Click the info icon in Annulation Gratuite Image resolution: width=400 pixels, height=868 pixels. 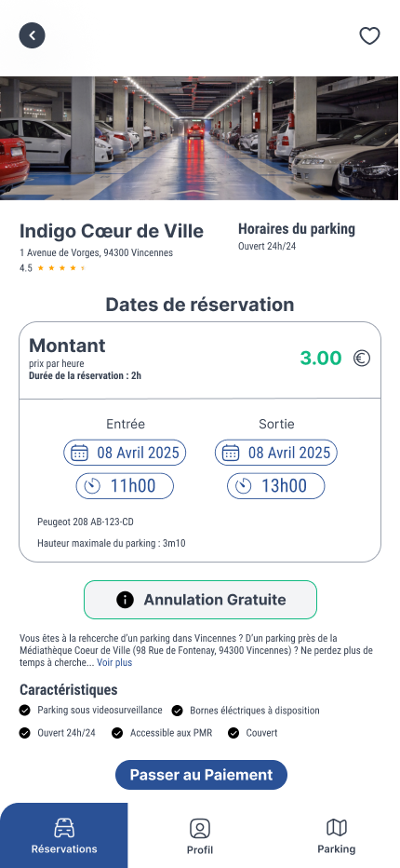[x=126, y=600]
